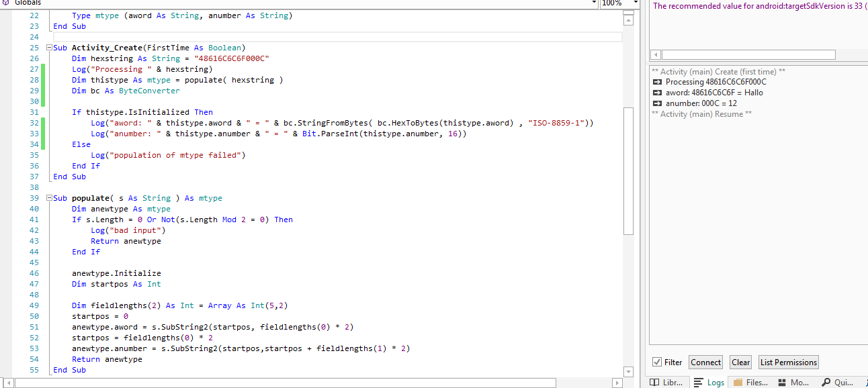The image size is (868, 388).
Task: Select the Logs tab
Action: click(709, 382)
